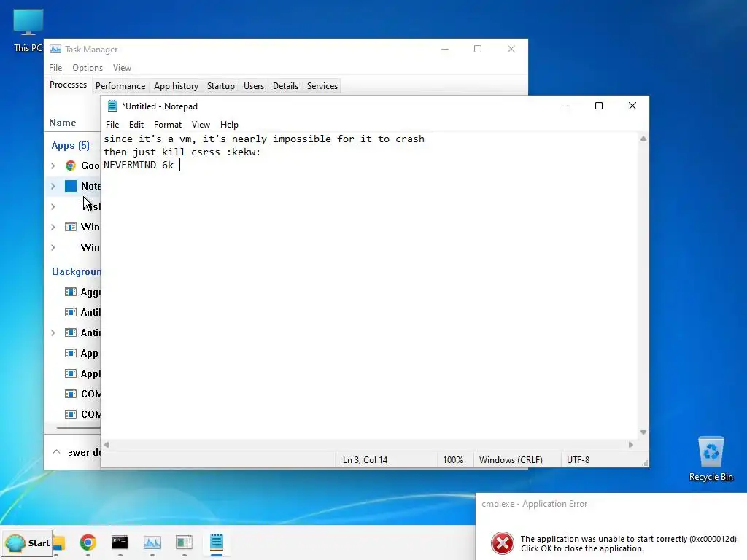Open Google Chrome from the taskbar
747x560 pixels.
(x=88, y=542)
